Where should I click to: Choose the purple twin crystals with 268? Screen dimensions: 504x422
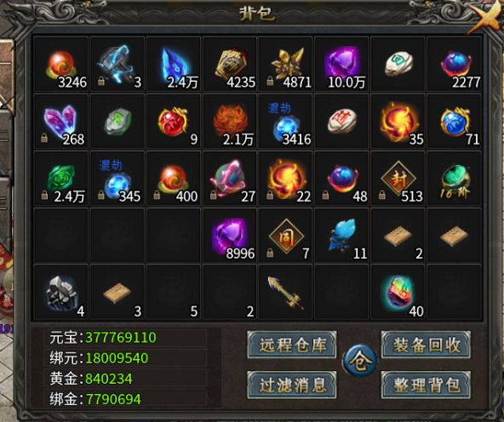tap(61, 121)
